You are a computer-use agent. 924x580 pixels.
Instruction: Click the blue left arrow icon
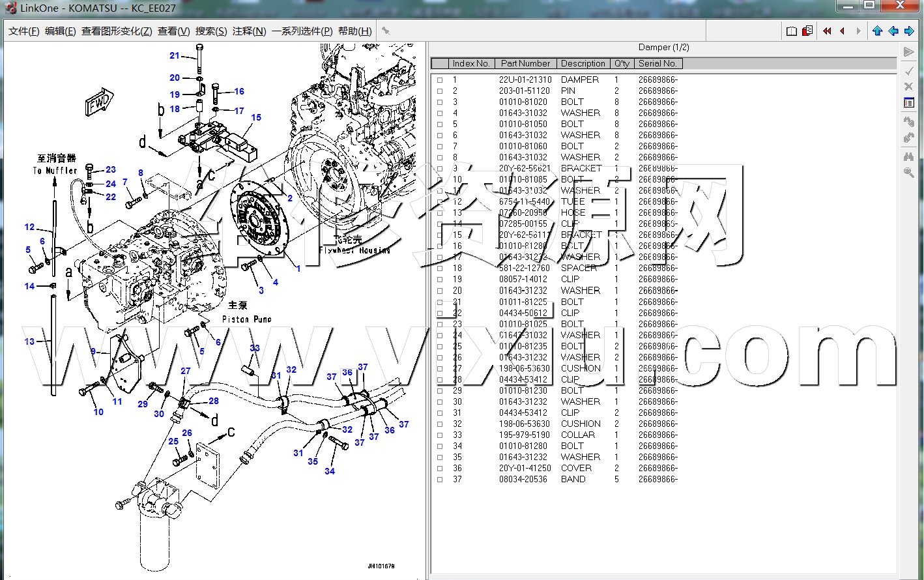[x=893, y=31]
